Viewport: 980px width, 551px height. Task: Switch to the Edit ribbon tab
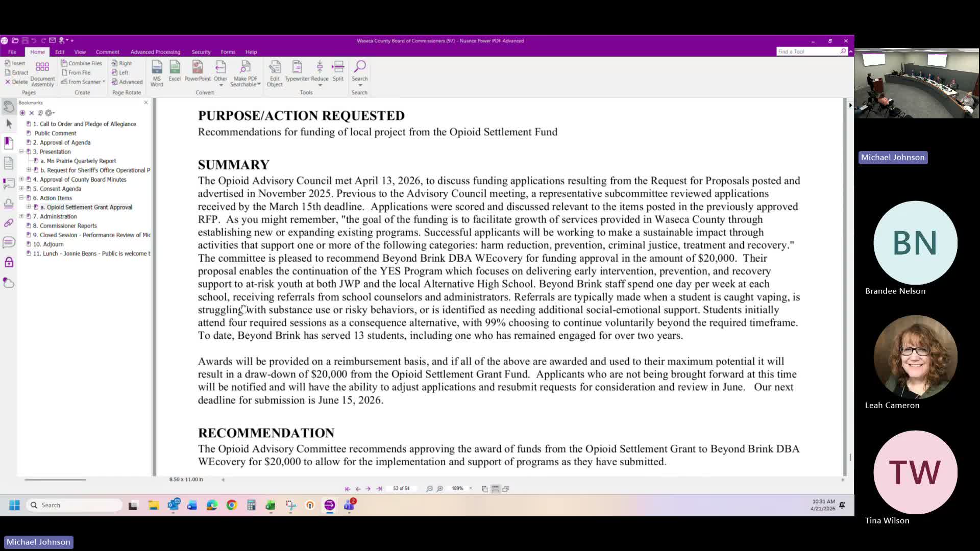pos(60,52)
